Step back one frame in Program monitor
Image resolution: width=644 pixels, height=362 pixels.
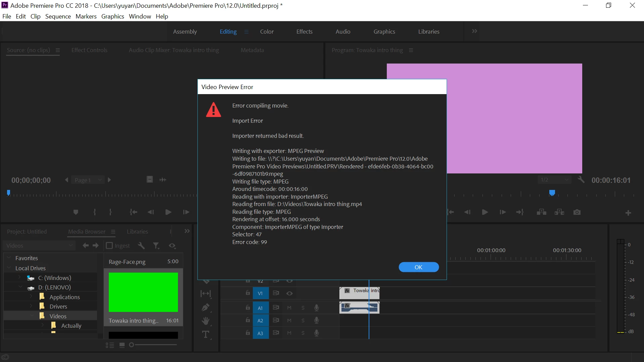[467, 212]
